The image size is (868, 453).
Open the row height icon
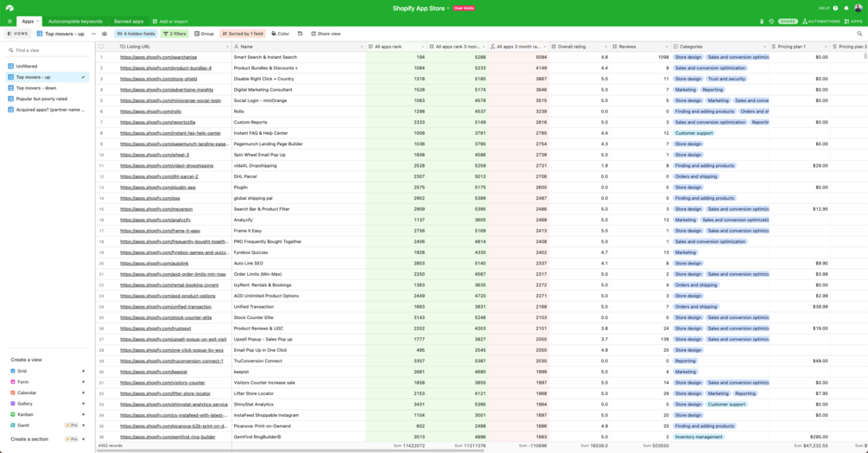tap(300, 34)
